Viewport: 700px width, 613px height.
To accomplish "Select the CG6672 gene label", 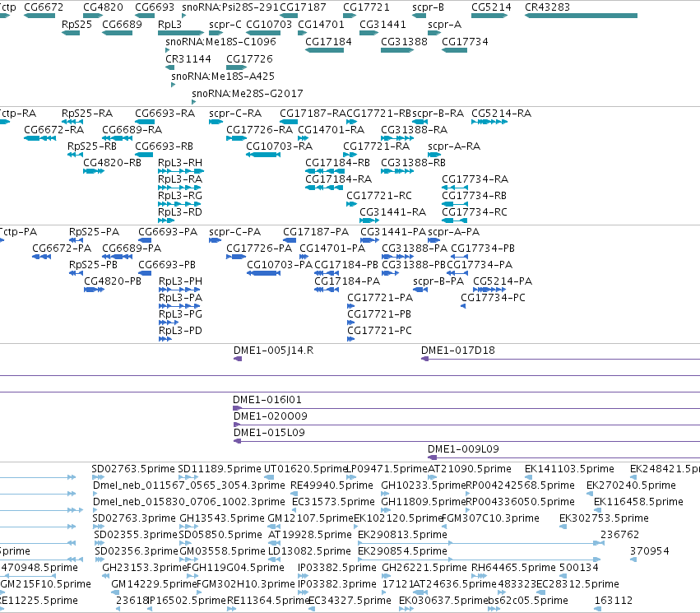I will [44, 7].
